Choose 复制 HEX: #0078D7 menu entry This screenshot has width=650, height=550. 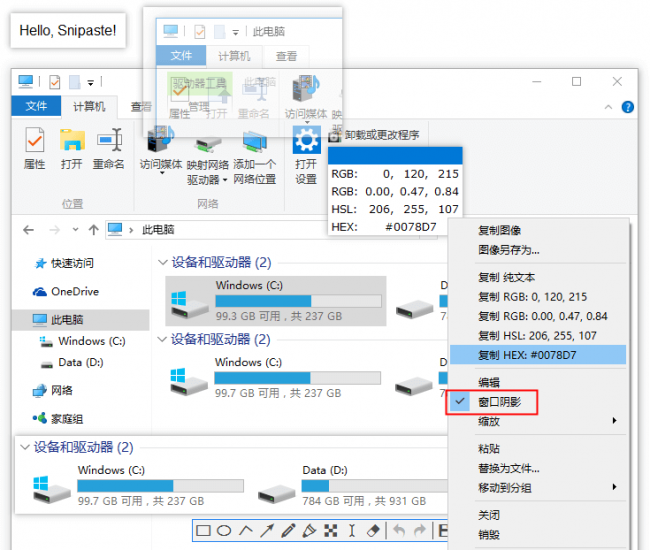538,355
